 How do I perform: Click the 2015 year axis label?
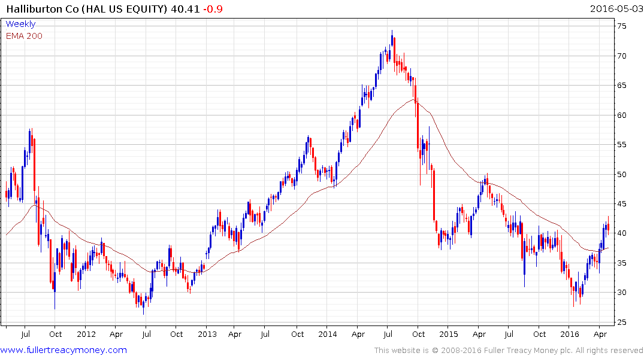[x=449, y=334]
